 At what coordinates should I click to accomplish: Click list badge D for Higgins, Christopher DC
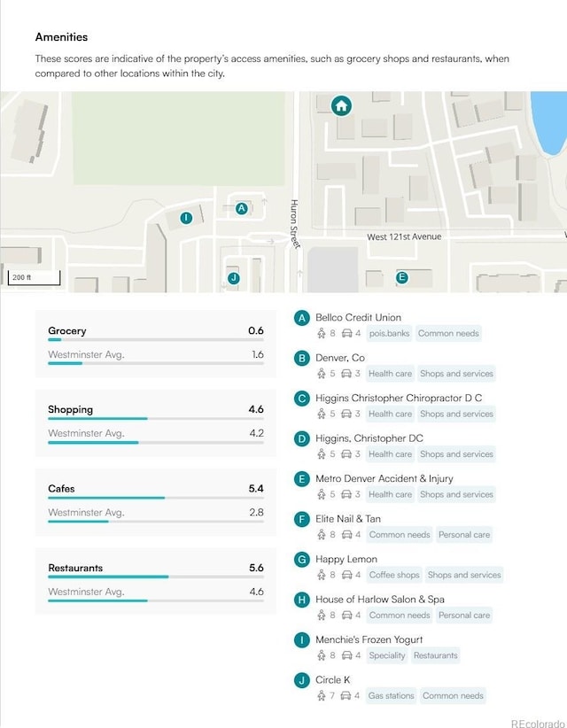(x=302, y=438)
